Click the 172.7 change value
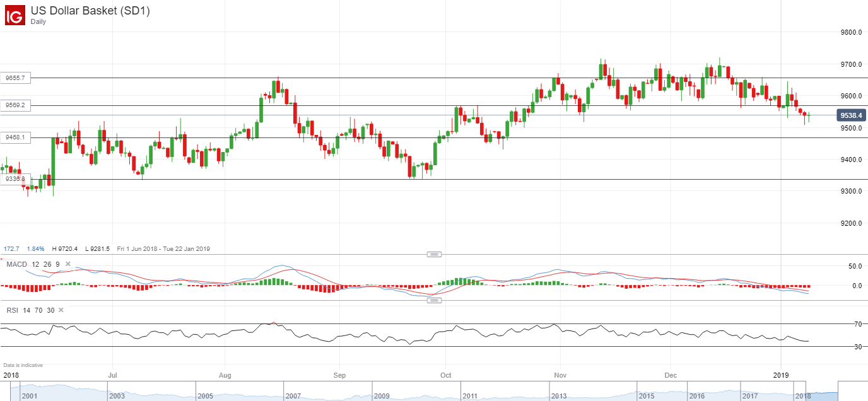This screenshot has height=401, width=868. pos(10,249)
